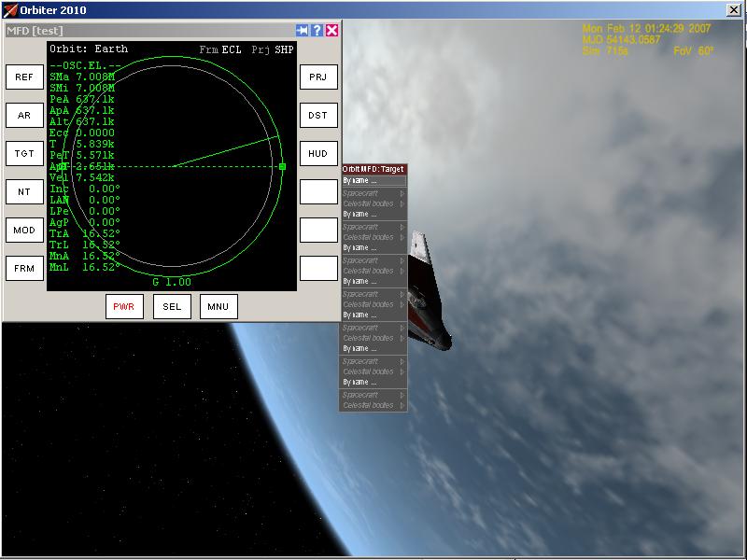Click the 'G 1.00' readout below the orbit
747x560 pixels.
[172, 282]
